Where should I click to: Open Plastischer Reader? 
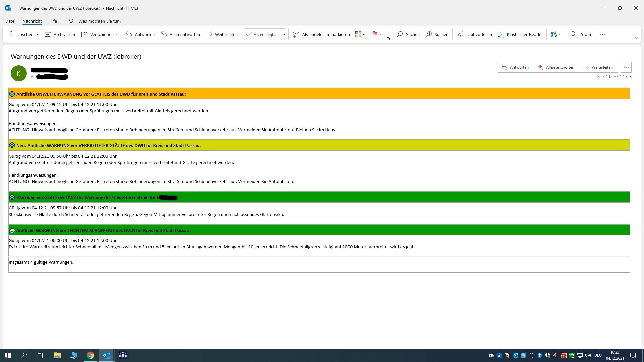click(x=520, y=34)
